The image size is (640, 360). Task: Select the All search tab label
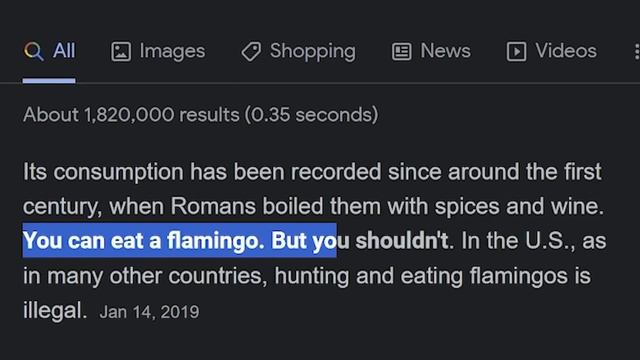click(64, 51)
